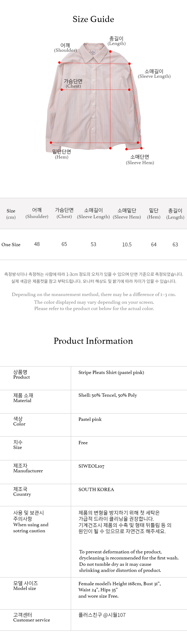Click the "Size Guide" heading
Image resolution: width=187 pixels, height=644 pixels.
(93, 19)
